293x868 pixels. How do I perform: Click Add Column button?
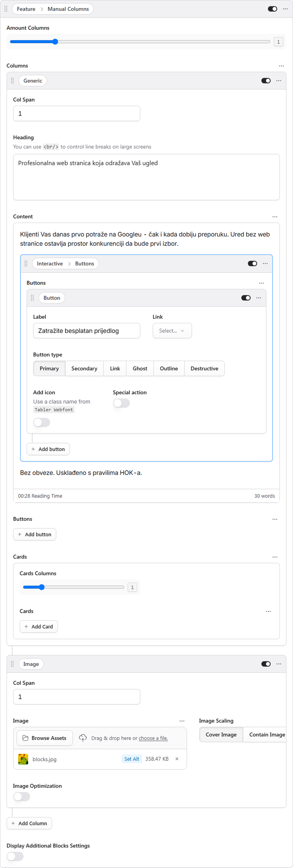point(29,823)
